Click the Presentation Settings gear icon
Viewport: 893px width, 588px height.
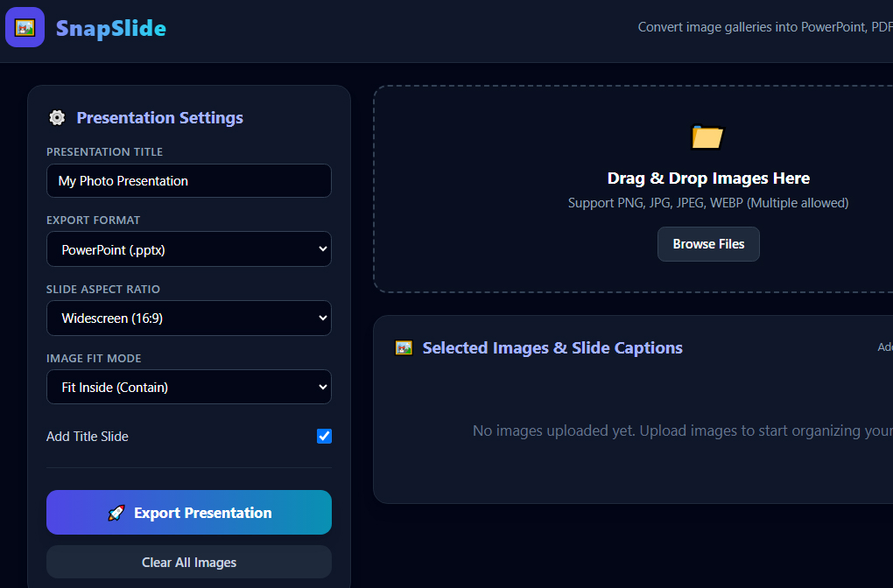coord(57,117)
